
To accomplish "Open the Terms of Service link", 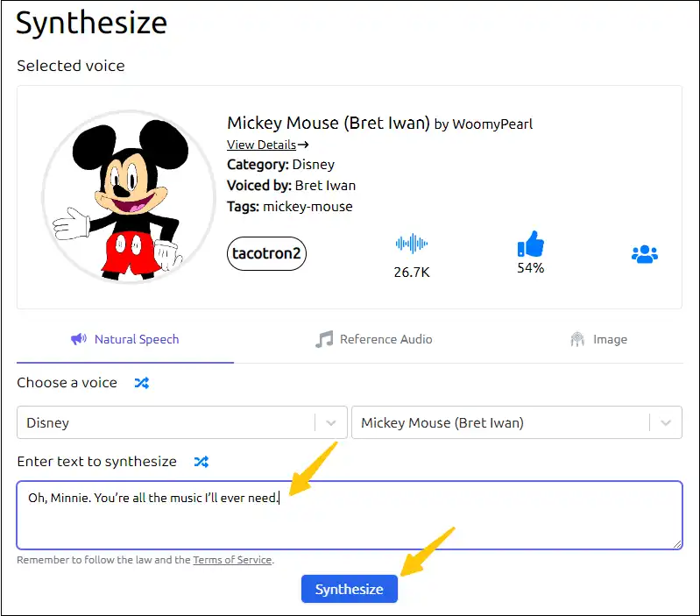I will click(232, 560).
